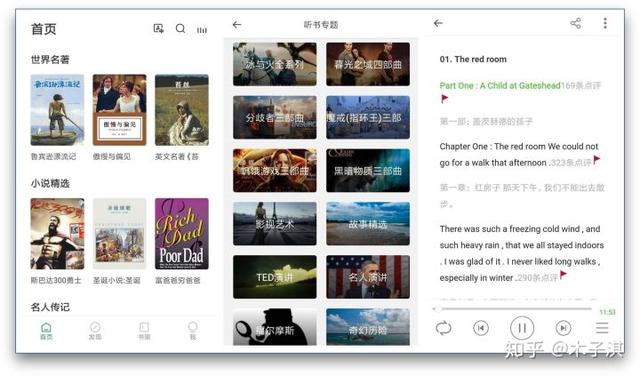
Task: Open the 影视艺术 topic card
Action: tap(275, 224)
